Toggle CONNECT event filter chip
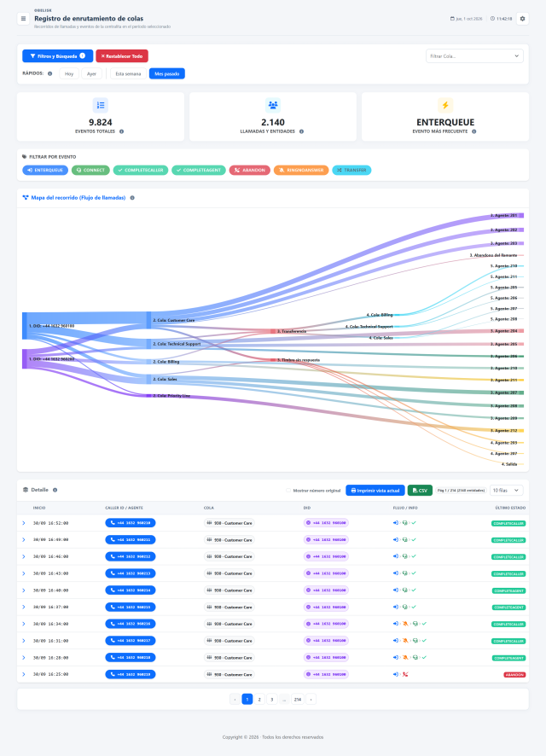The image size is (546, 756). coord(90,170)
